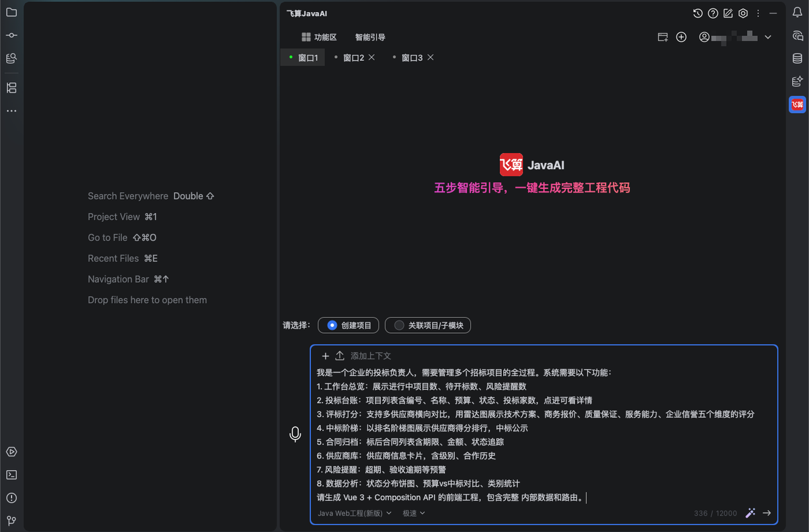The image size is (809, 532).
Task: Click the user account avatar icon
Action: click(x=704, y=37)
